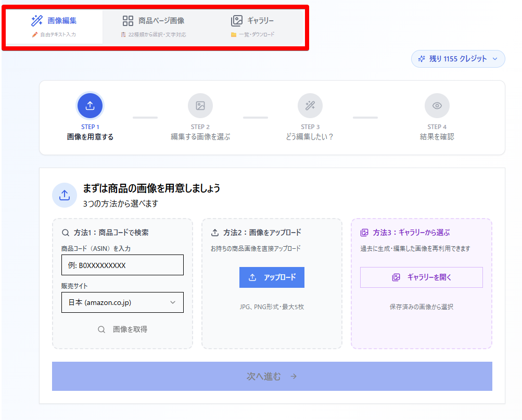The image size is (522, 420).
Task: Click the sparkle icon in credits badge
Action: point(422,59)
